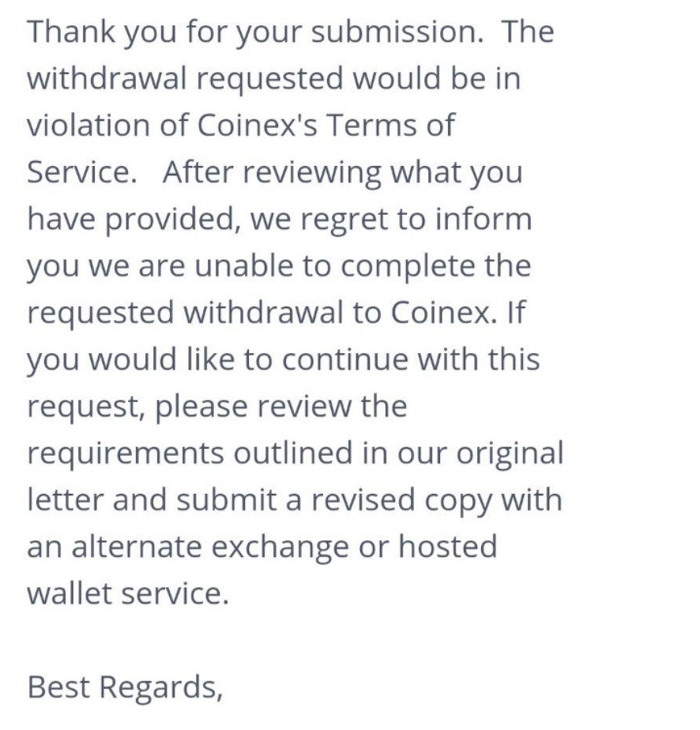Viewport: 700px width, 730px height.
Task: Click the word "letter" starting a line
Action: 65,499
